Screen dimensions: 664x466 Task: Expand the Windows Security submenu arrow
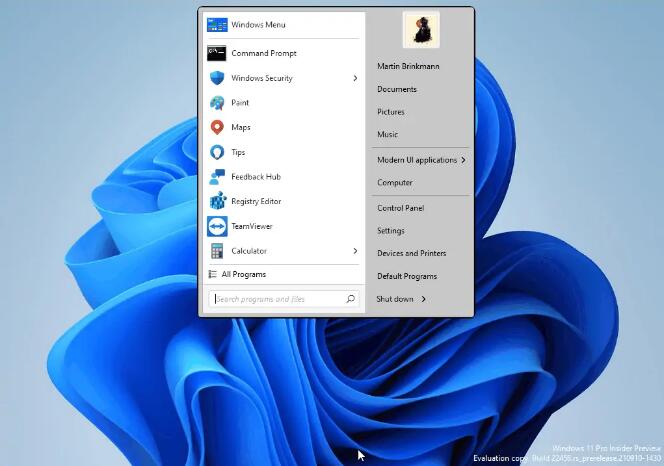pyautogui.click(x=355, y=78)
